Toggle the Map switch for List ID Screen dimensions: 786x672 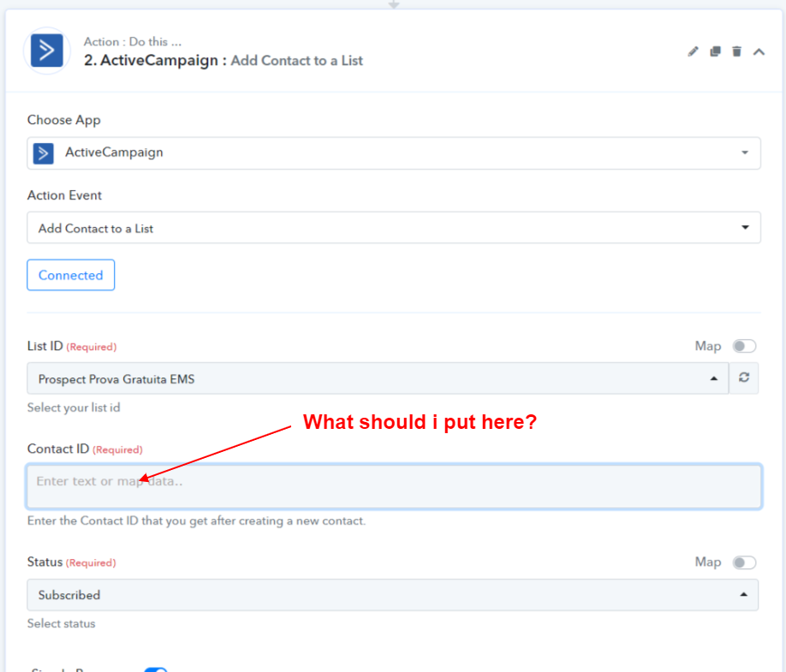coord(744,347)
